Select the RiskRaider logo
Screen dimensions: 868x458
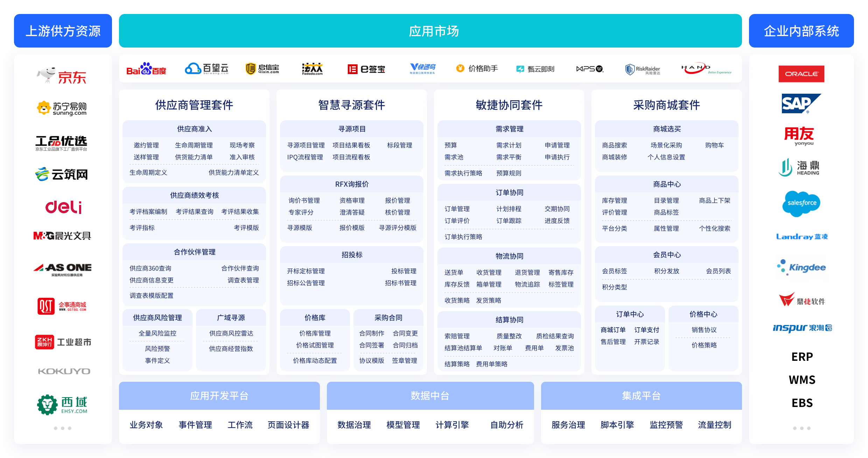[x=643, y=70]
